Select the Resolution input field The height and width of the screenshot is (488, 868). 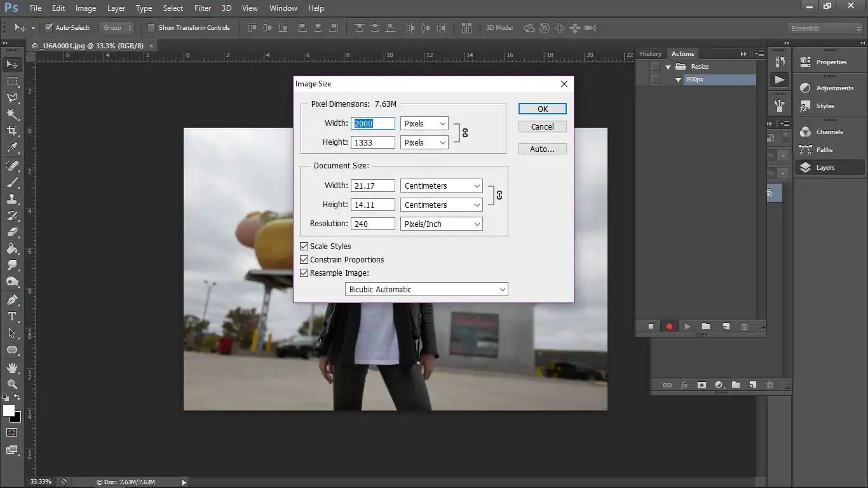point(372,224)
